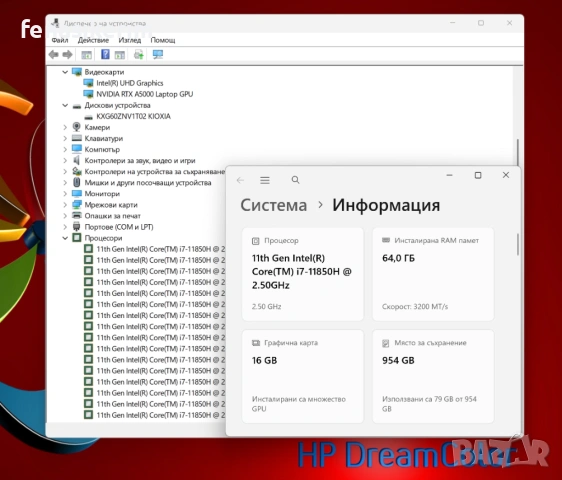Expand the Портове (COM и LPT) node
The width and height of the screenshot is (562, 480).
[65, 227]
